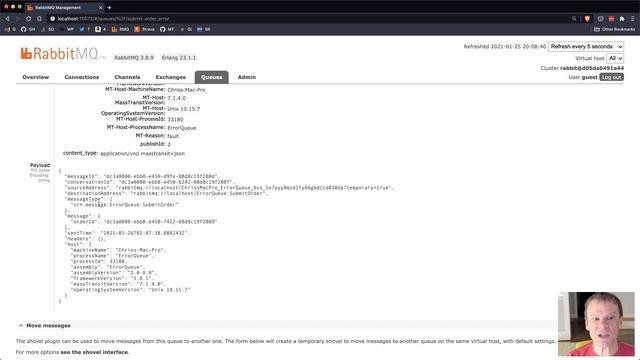Open the MT GitHub bookmark
This screenshot has height=360, width=640.
click(x=167, y=29)
